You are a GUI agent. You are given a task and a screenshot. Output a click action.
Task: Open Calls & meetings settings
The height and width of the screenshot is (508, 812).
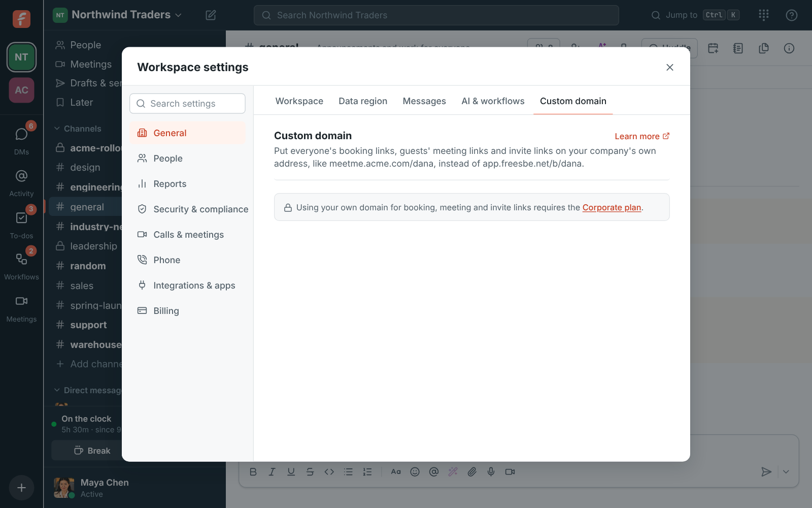pos(187,235)
